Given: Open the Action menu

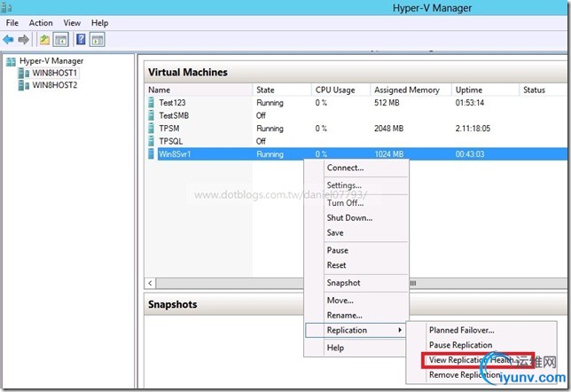Looking at the screenshot, I should click(41, 22).
